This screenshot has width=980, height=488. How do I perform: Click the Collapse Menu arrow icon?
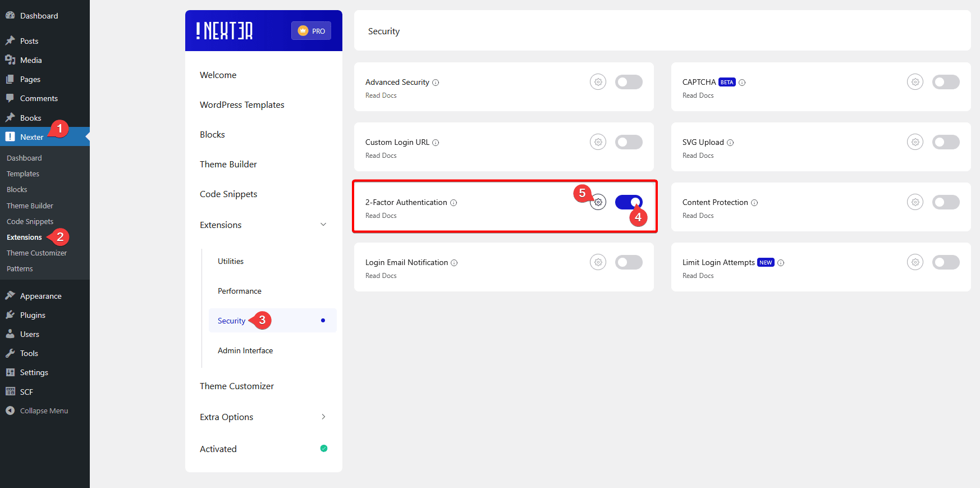pyautogui.click(x=10, y=411)
